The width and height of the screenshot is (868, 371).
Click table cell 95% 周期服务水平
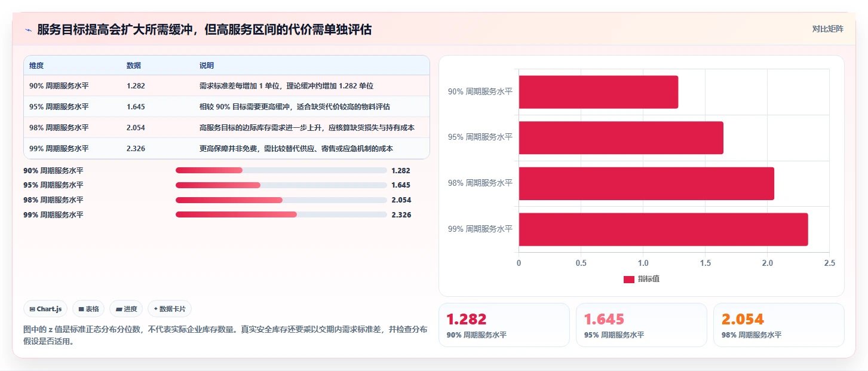pyautogui.click(x=59, y=107)
